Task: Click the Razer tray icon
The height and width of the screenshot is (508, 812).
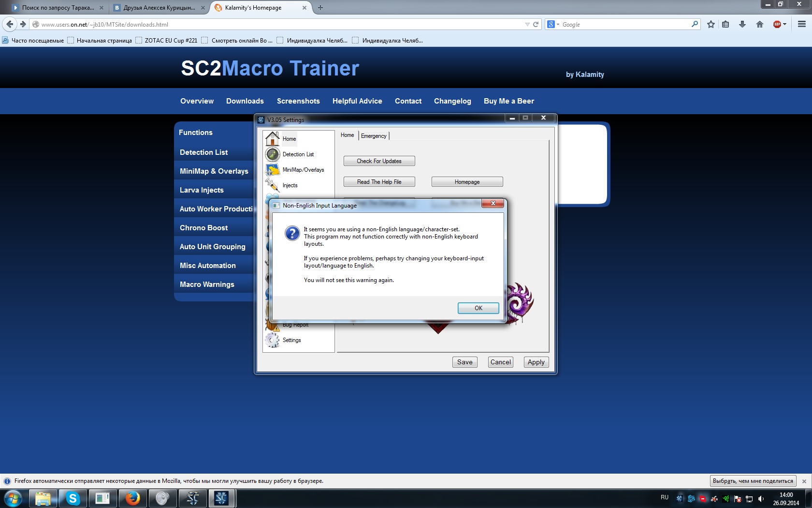Action: [725, 499]
